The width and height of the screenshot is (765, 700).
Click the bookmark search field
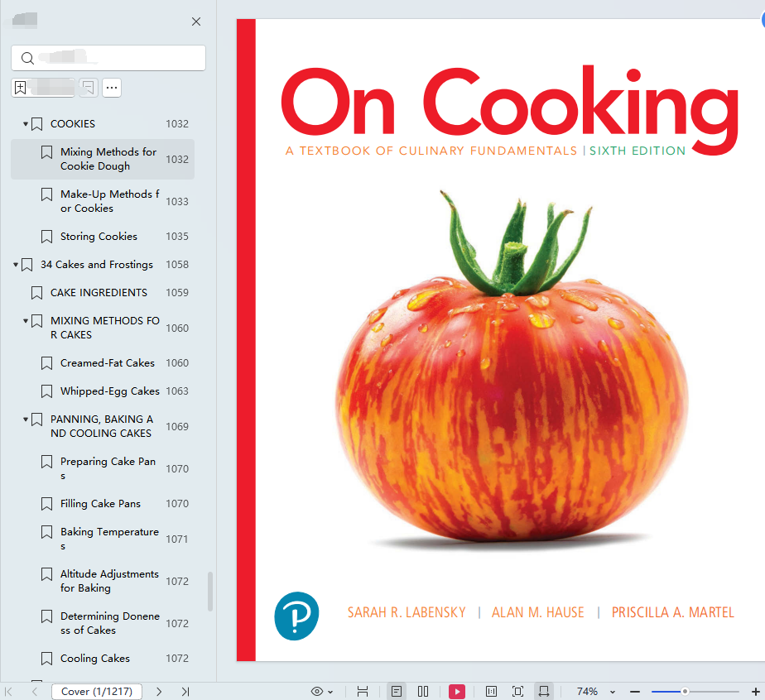(x=108, y=58)
